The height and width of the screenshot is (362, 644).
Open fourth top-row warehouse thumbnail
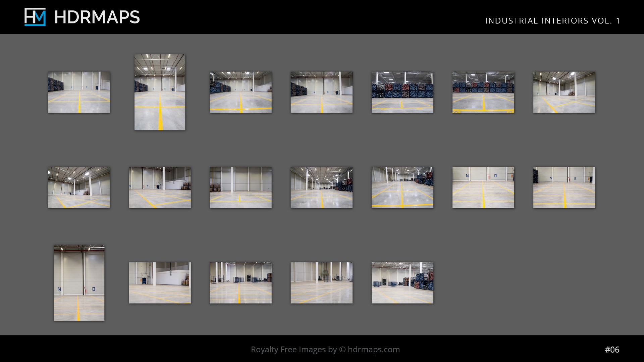(x=321, y=92)
